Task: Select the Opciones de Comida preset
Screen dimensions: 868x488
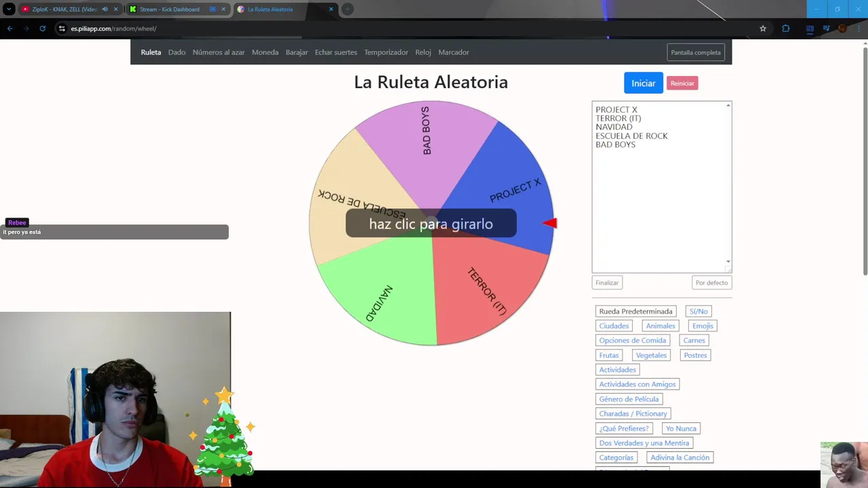Action: click(633, 340)
